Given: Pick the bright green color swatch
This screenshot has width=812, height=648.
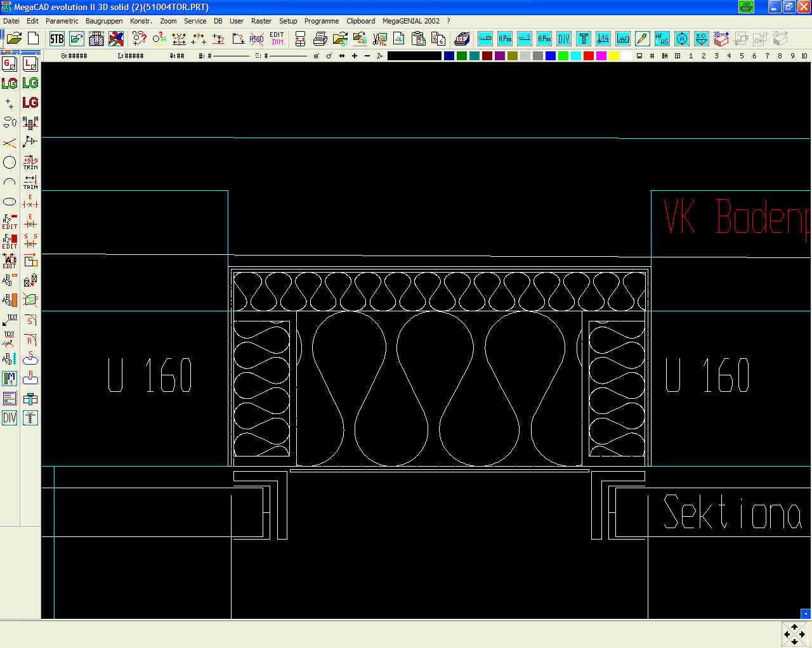Looking at the screenshot, I should [563, 56].
